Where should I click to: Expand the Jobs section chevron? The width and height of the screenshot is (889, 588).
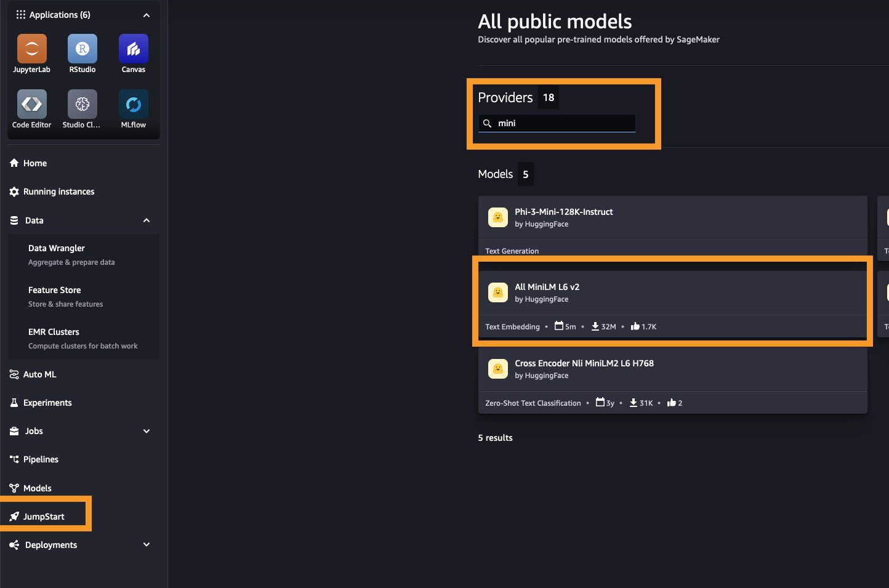pos(147,431)
